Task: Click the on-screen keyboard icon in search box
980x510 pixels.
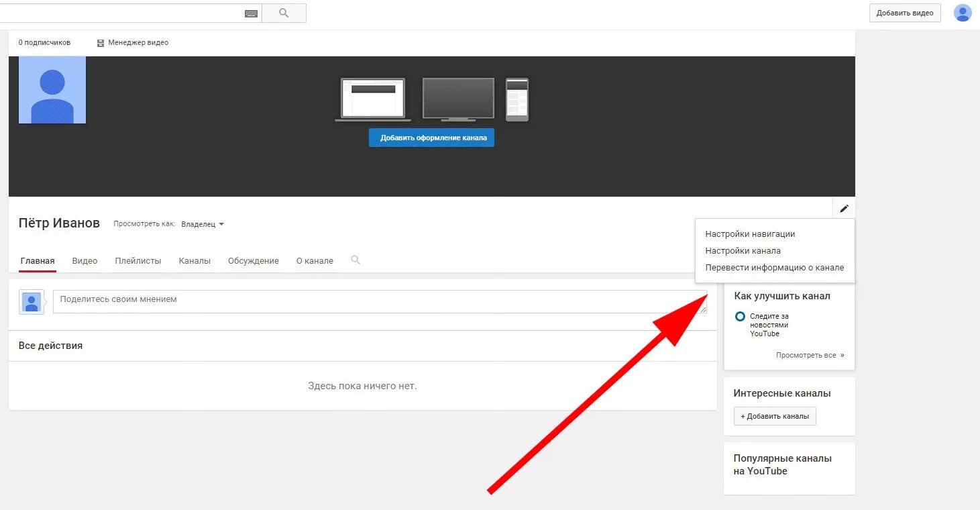Action: point(251,13)
